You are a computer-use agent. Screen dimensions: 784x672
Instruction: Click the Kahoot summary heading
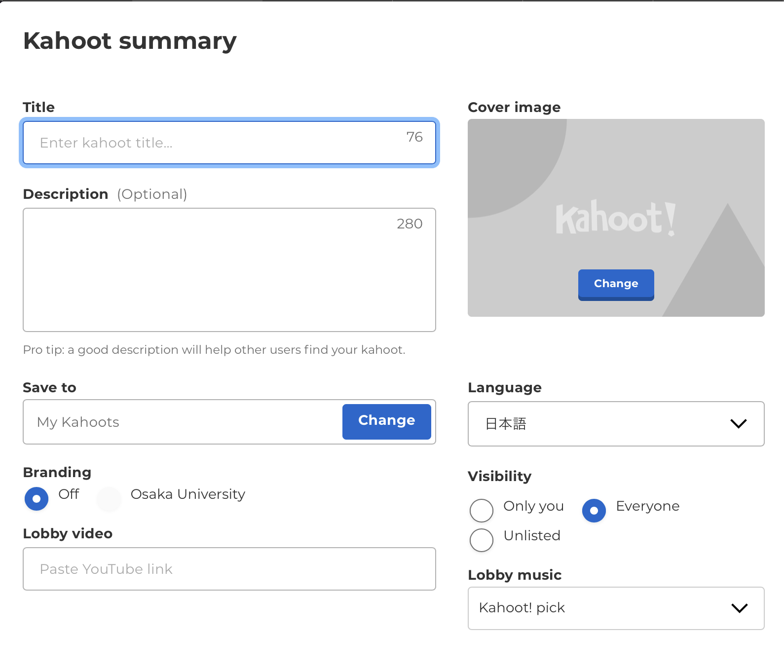point(130,41)
